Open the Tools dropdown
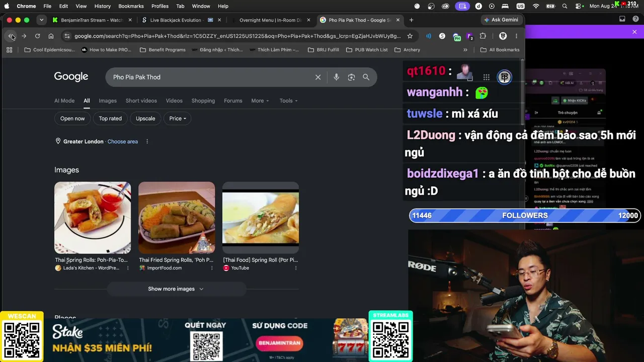644x362 pixels. click(x=289, y=101)
